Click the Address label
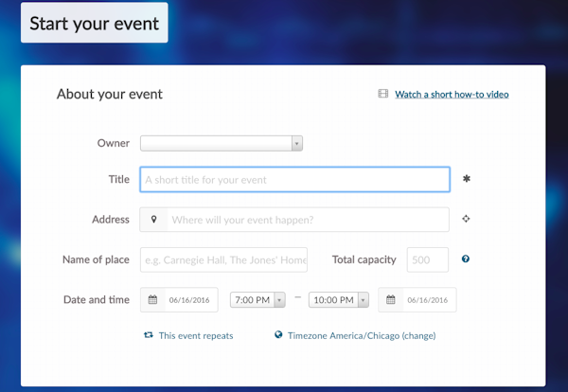568x392 pixels. [111, 220]
